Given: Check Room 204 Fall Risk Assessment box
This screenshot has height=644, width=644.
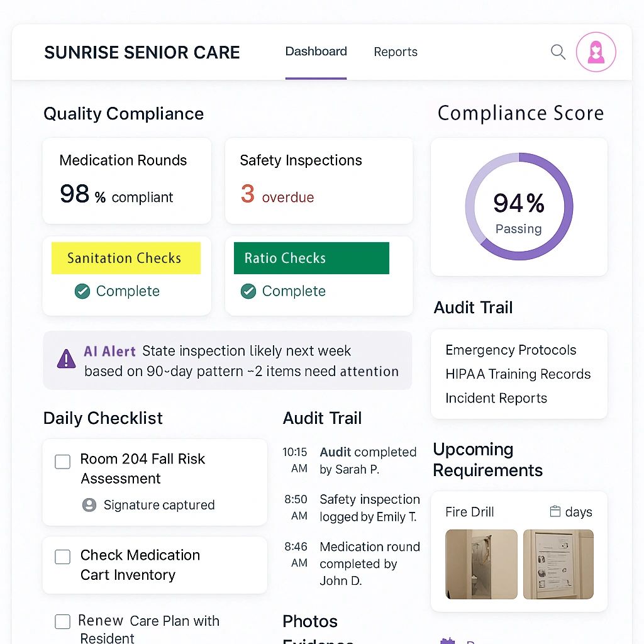Looking at the screenshot, I should [63, 462].
